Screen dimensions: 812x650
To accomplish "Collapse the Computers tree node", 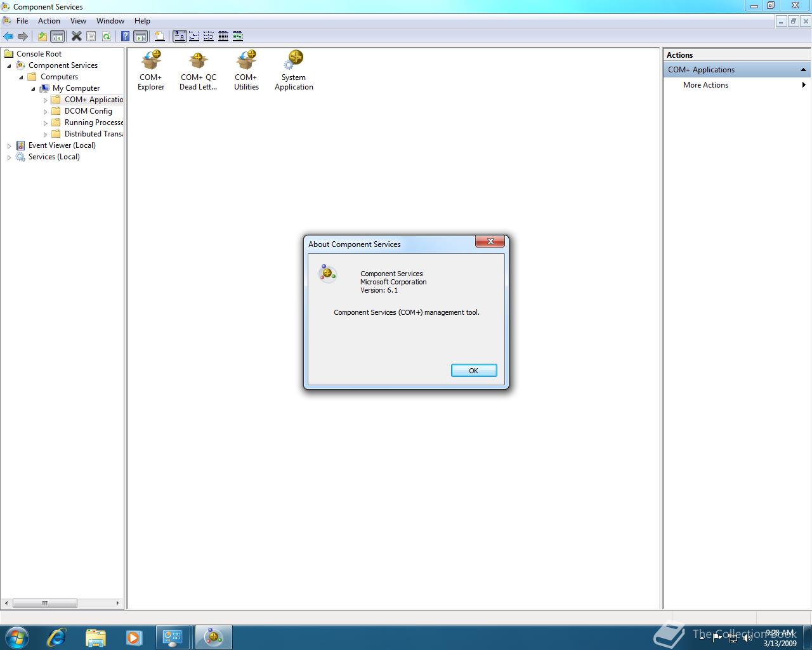I will [21, 77].
